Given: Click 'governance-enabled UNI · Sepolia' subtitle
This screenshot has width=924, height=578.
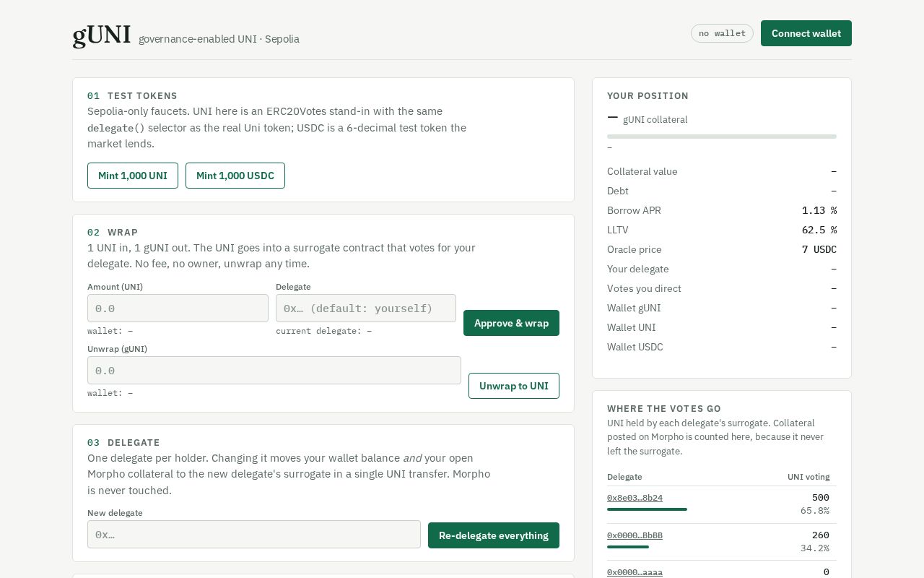Looking at the screenshot, I should (219, 39).
